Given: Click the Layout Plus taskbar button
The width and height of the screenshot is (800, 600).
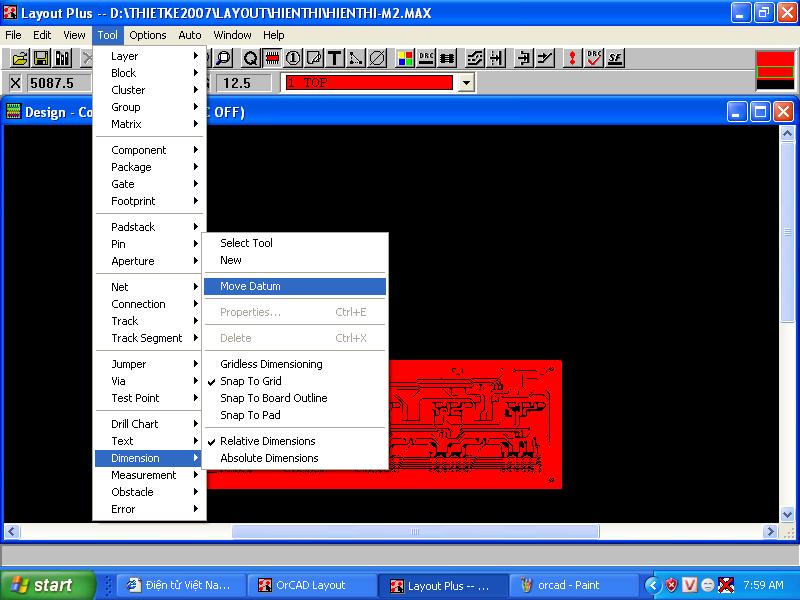Looking at the screenshot, I should (443, 585).
